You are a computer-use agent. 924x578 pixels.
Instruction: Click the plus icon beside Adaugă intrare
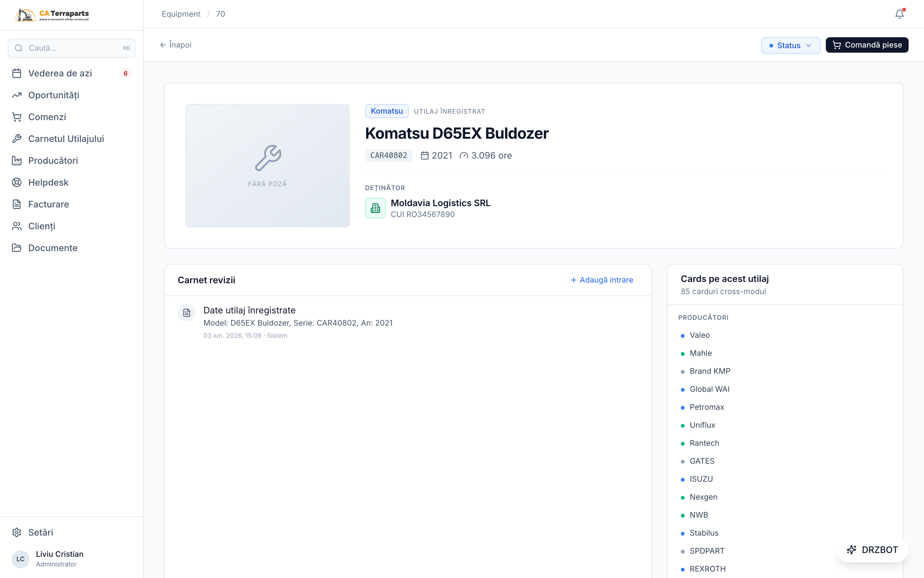click(x=574, y=280)
